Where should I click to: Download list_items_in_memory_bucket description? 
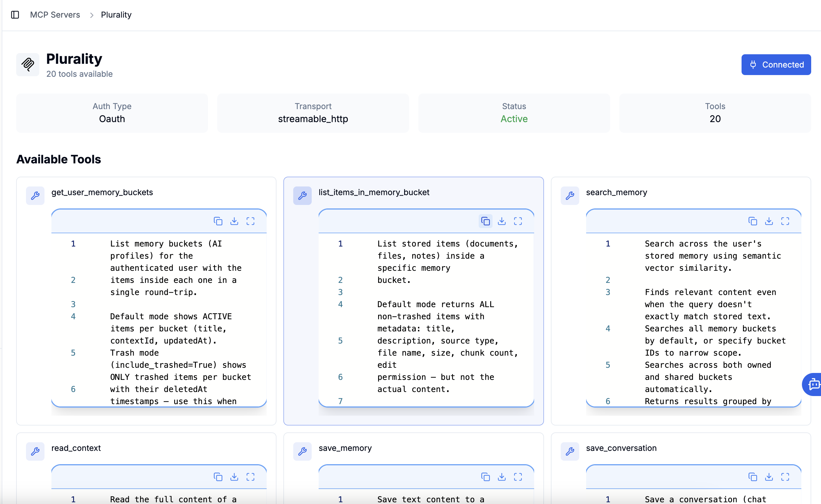tap(502, 221)
